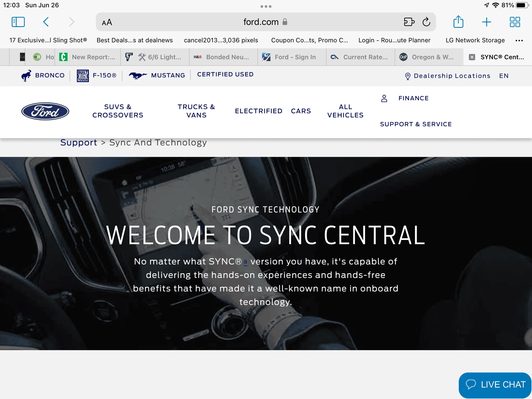532x399 pixels.
Task: Reload the ford.com page
Action: [426, 22]
